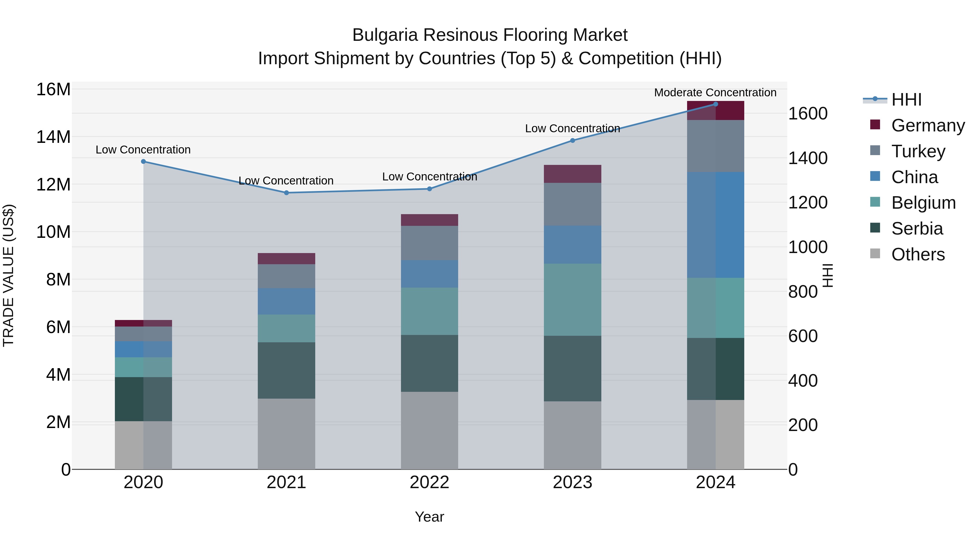Select the 2022 HHI data point marker

(430, 189)
